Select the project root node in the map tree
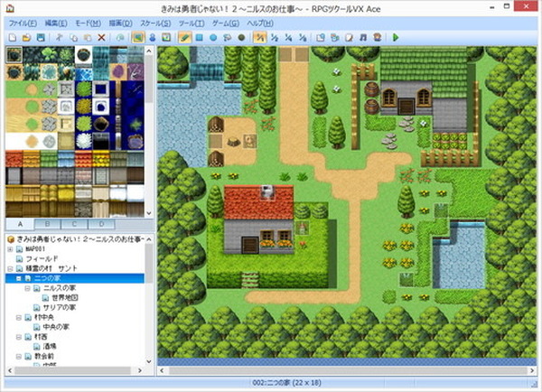Viewport: 542px width, 392px height. click(79, 239)
